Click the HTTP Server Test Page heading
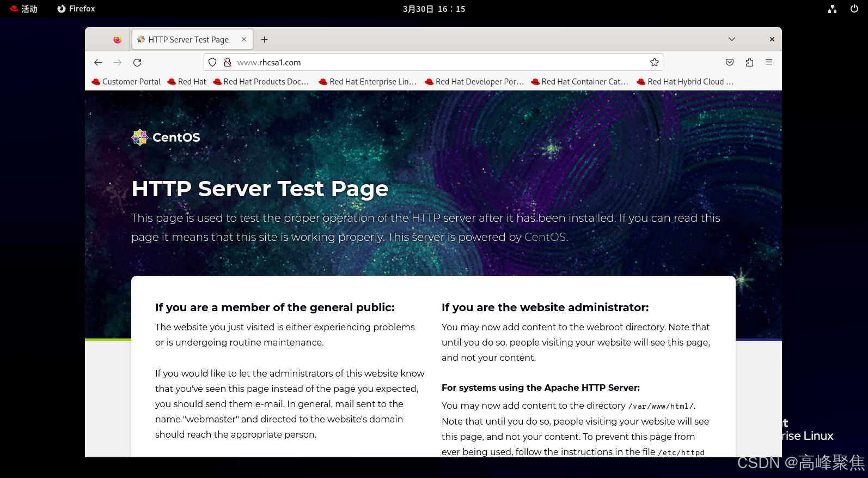868x478 pixels. click(260, 189)
